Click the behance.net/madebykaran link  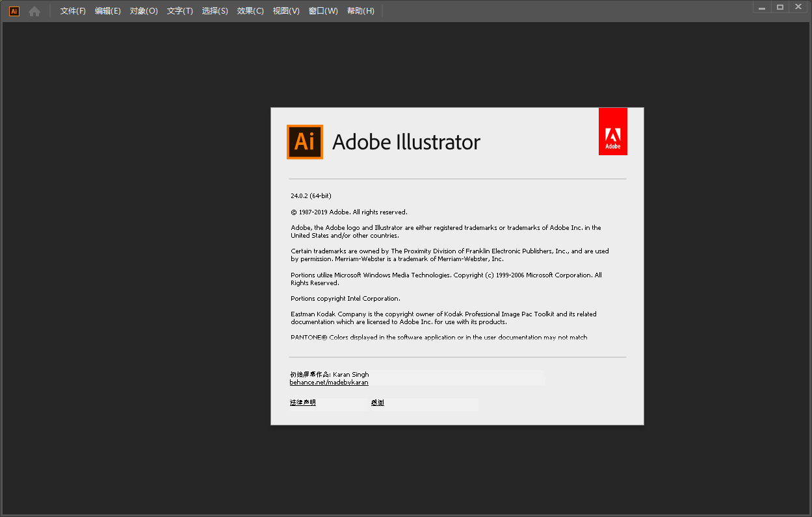coord(329,383)
